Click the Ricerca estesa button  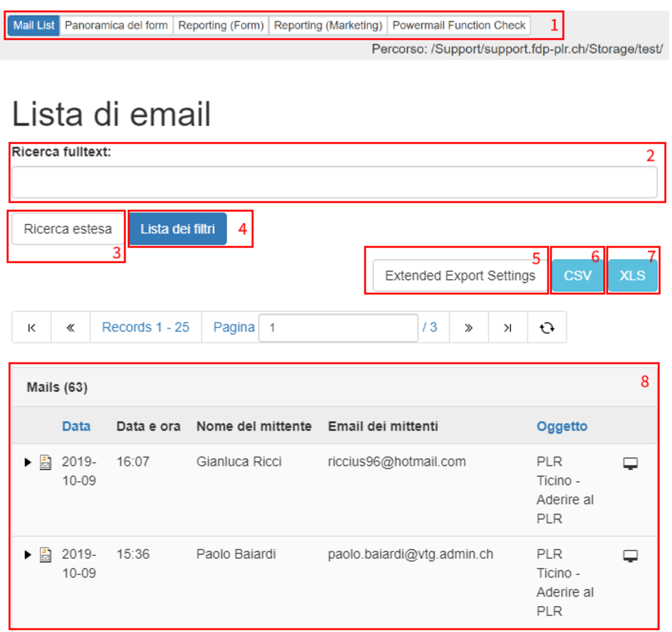pos(68,229)
